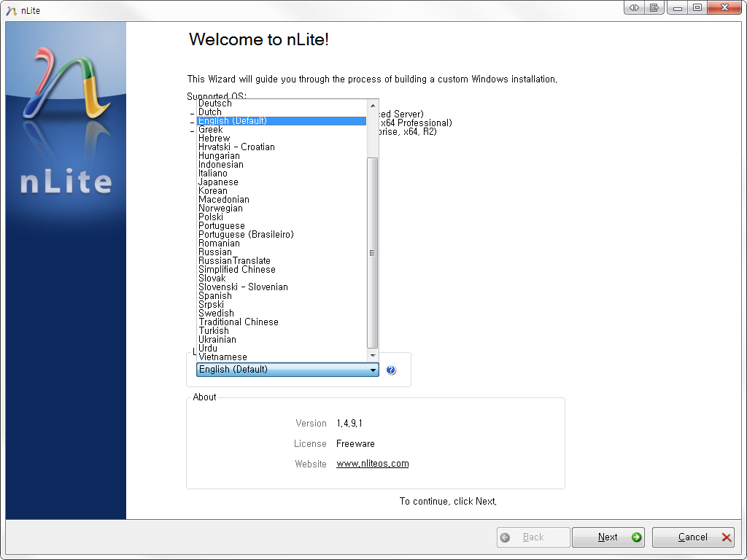
Task: Click the blue language help icon
Action: pyautogui.click(x=391, y=370)
